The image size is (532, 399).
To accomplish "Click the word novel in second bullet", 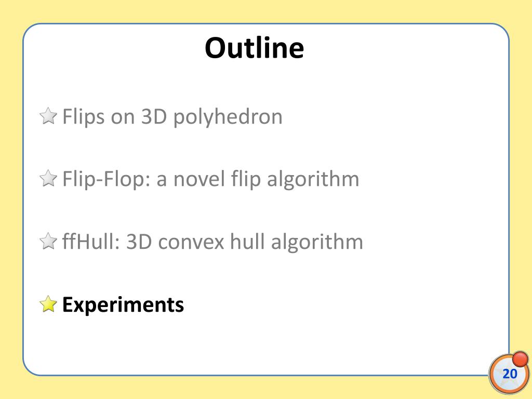I will point(199,179).
